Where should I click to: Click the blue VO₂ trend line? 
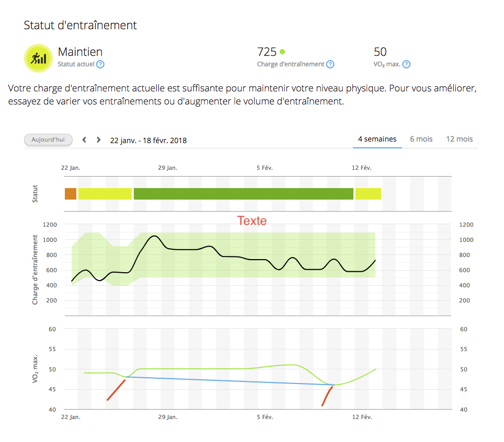[x=230, y=381]
